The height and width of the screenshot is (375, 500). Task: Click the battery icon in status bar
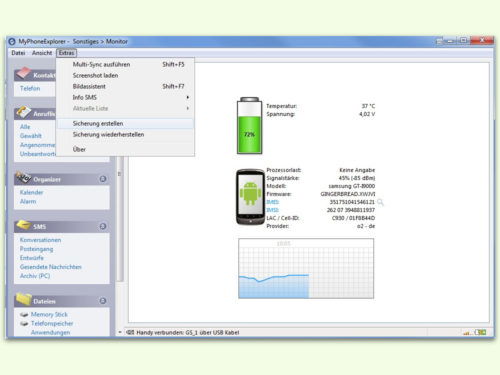tap(480, 332)
